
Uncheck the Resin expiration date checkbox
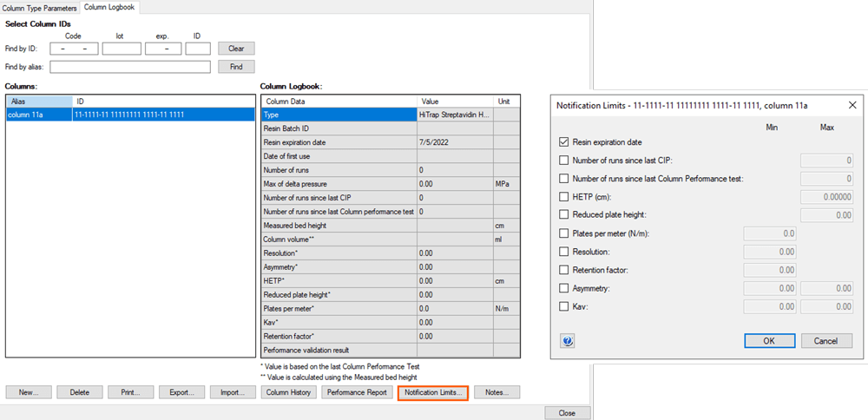click(565, 141)
